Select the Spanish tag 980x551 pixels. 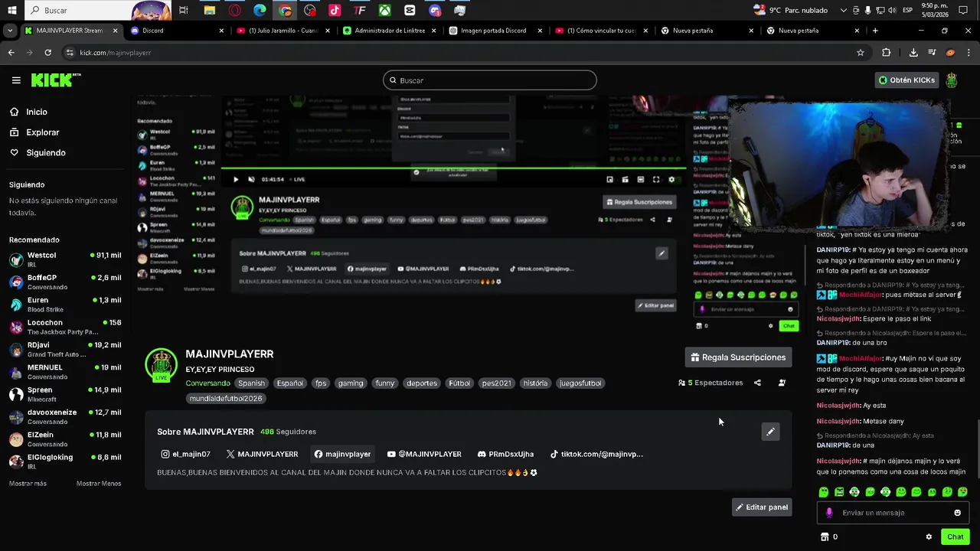point(251,383)
